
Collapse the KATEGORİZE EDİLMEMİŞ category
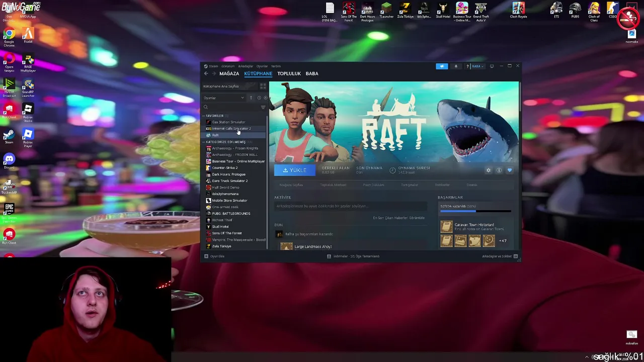[226, 142]
